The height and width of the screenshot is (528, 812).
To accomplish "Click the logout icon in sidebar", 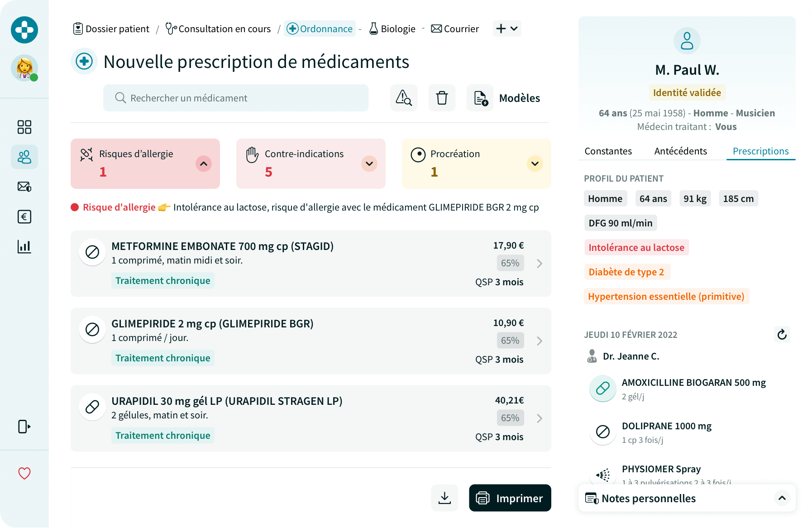I will [x=24, y=427].
